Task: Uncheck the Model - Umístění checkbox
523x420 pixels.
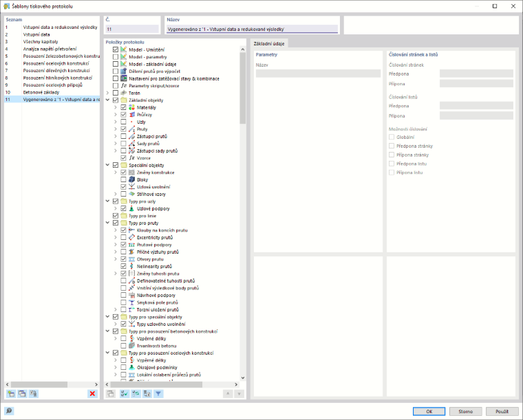Action: click(x=116, y=49)
